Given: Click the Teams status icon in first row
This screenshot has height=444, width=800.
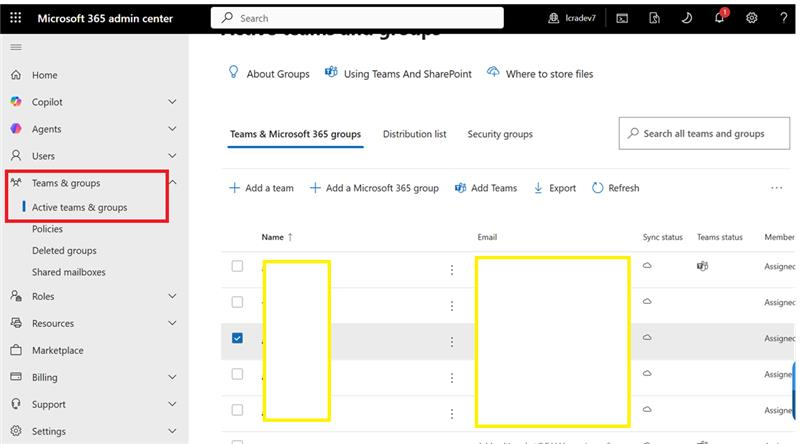Looking at the screenshot, I should [703, 266].
